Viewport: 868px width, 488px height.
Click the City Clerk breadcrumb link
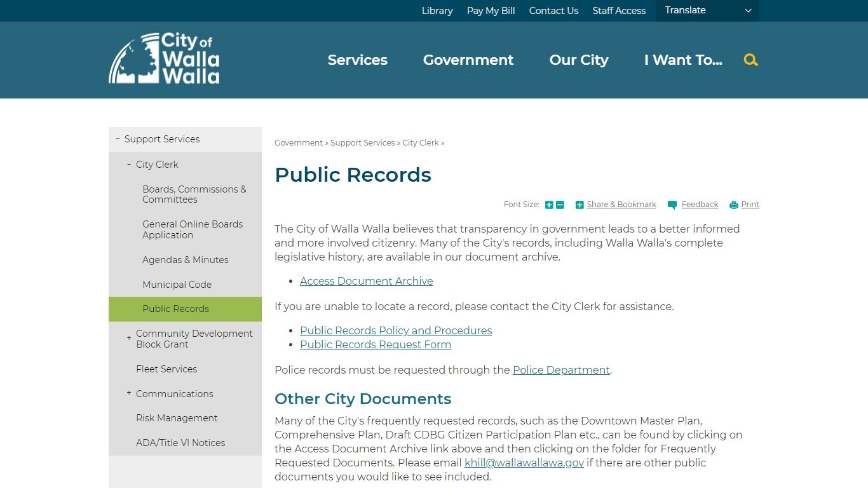(421, 143)
